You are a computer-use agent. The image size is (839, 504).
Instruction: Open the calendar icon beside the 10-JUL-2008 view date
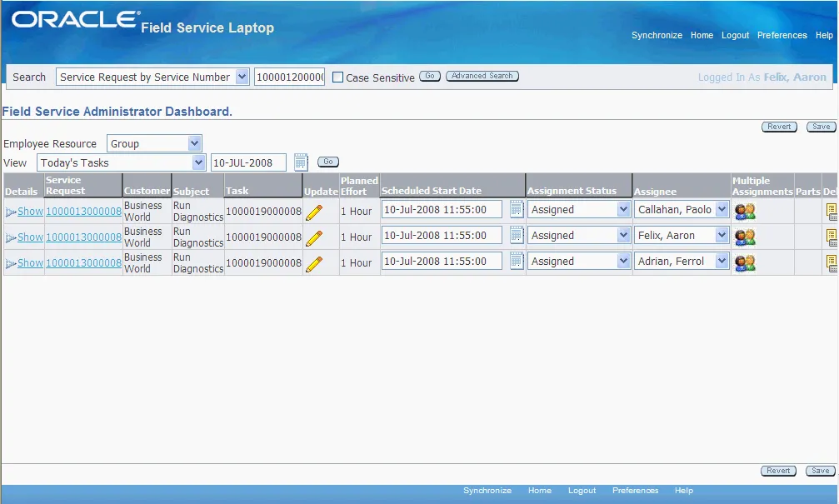(302, 162)
